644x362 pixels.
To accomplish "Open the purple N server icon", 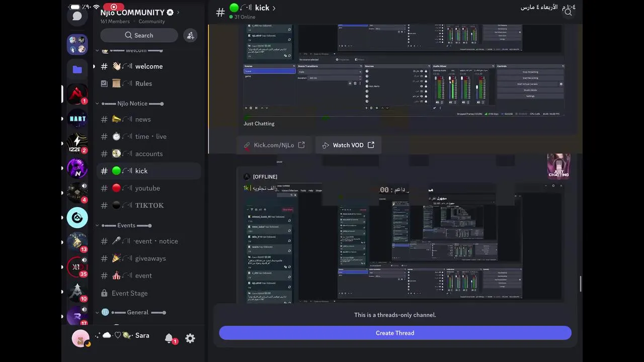I will (77, 168).
